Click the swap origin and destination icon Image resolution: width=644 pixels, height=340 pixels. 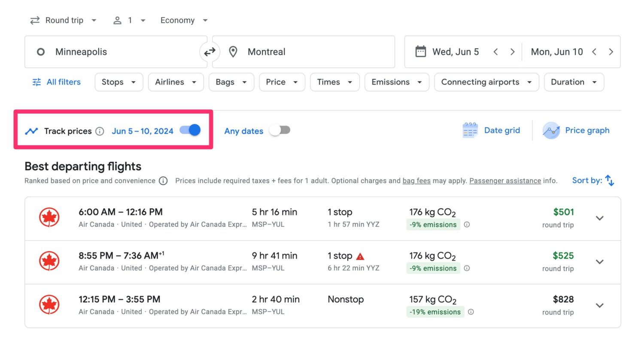click(x=210, y=51)
